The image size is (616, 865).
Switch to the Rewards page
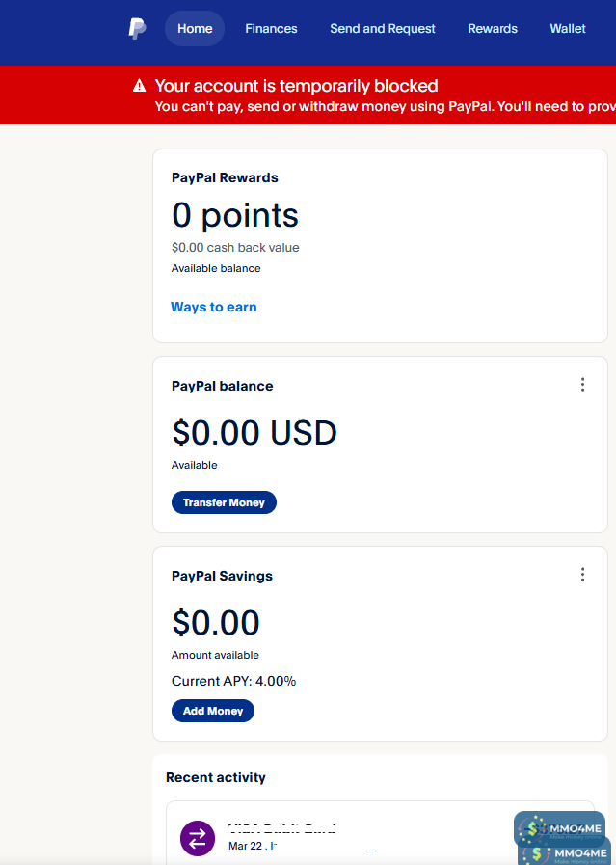coord(493,29)
